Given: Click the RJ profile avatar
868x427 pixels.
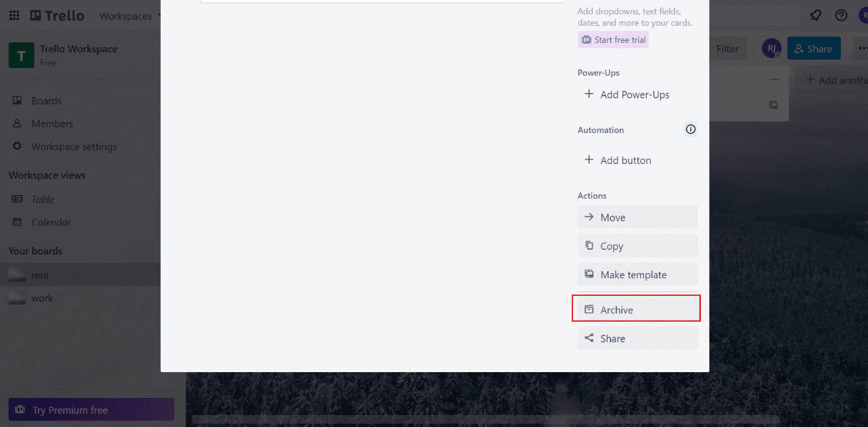Looking at the screenshot, I should (772, 48).
